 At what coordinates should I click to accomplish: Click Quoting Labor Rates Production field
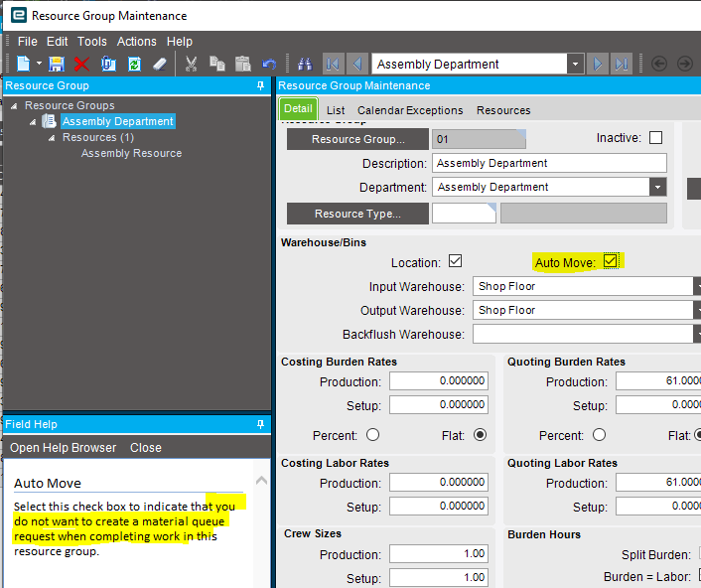658,482
